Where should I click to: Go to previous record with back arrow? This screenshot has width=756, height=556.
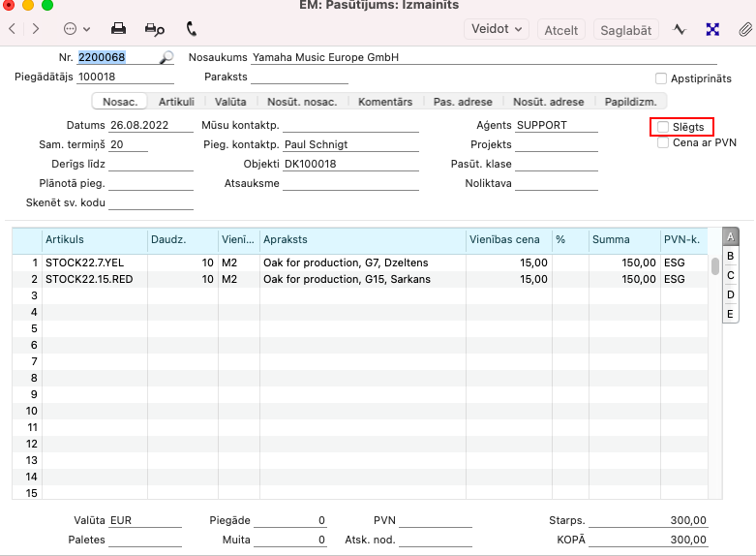click(12, 29)
